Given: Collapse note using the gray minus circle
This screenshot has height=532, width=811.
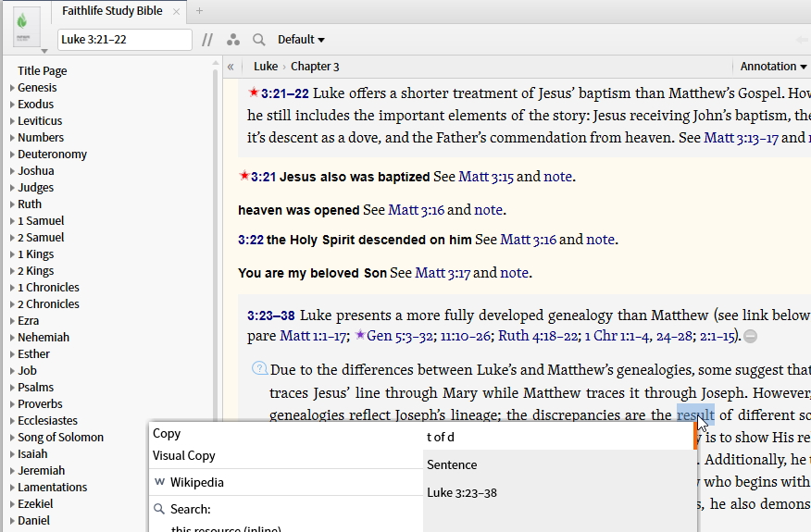Looking at the screenshot, I should coord(751,337).
